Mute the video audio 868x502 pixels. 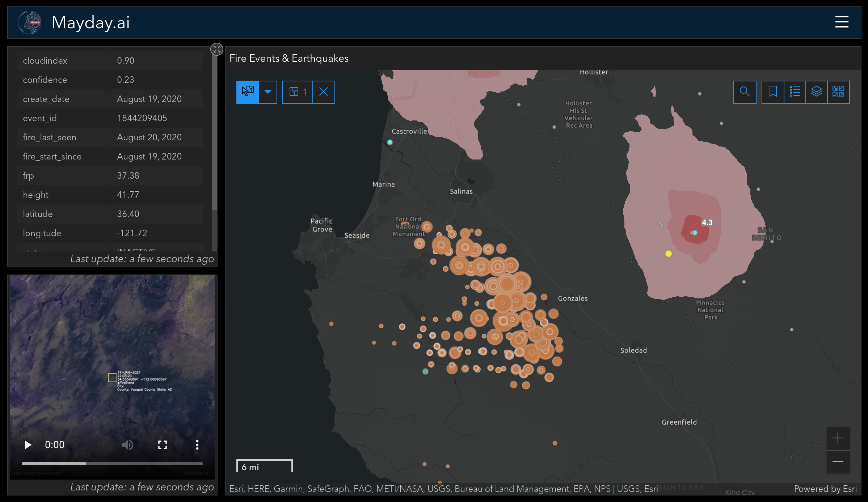click(127, 444)
